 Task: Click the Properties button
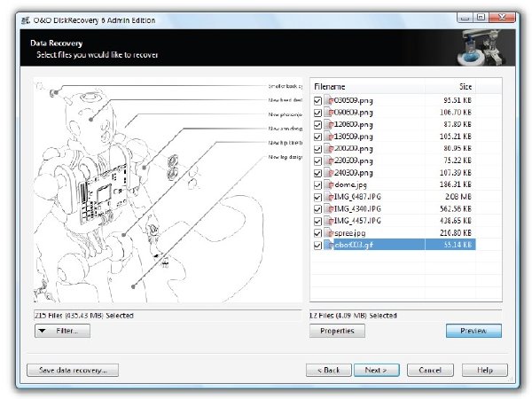pos(337,331)
